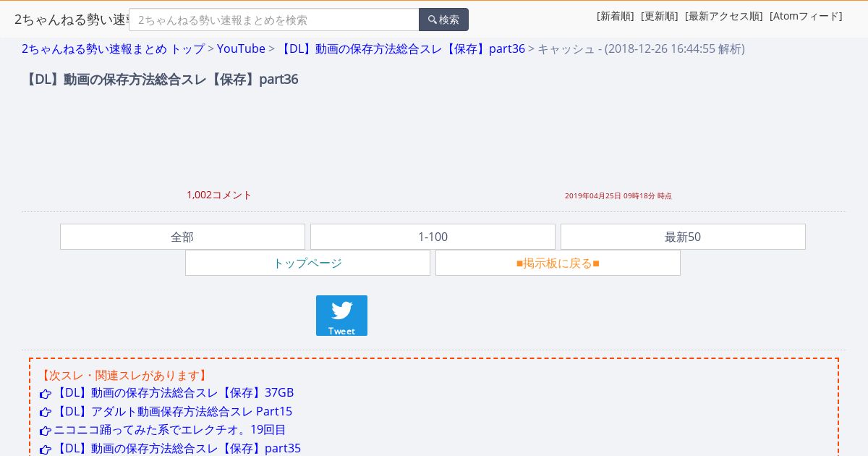This screenshot has height=456, width=868.
Task: Go to the site logo 2ちゃんねる勢い速報 title
Action: (72, 20)
